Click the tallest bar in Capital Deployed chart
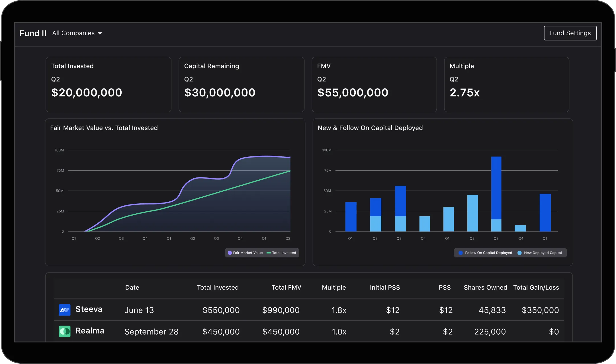This screenshot has width=616, height=364. point(496,194)
